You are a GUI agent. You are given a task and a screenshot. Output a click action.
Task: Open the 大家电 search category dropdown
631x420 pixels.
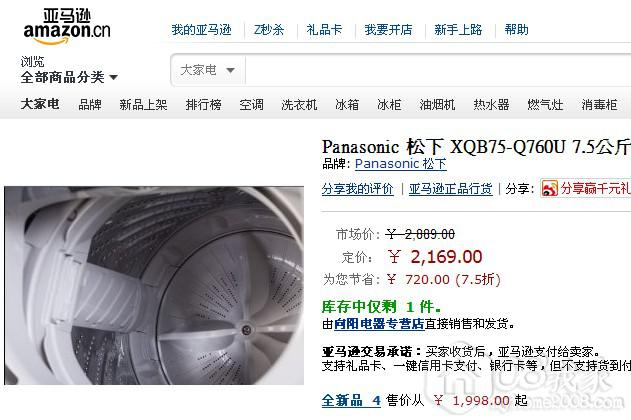tap(208, 70)
